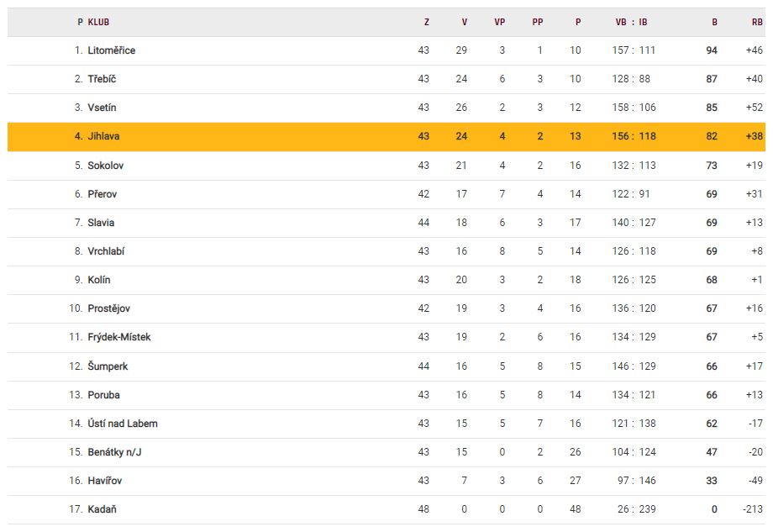773x532 pixels.
Task: Click the Z games-played column header
Action: [426, 22]
